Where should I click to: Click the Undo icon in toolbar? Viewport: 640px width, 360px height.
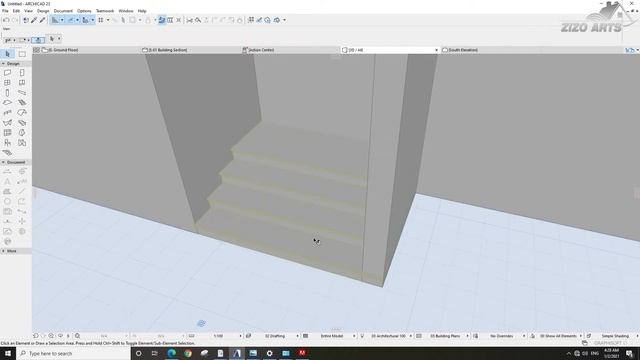point(6,20)
